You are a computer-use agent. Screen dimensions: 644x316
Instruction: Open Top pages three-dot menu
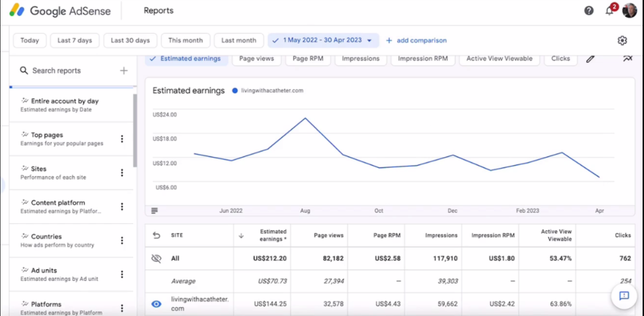coord(122,139)
